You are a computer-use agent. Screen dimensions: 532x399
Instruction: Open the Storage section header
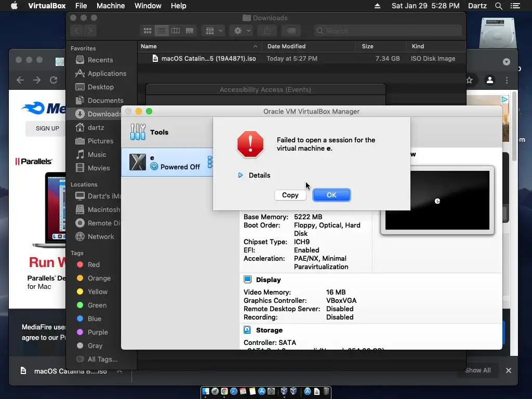click(269, 330)
